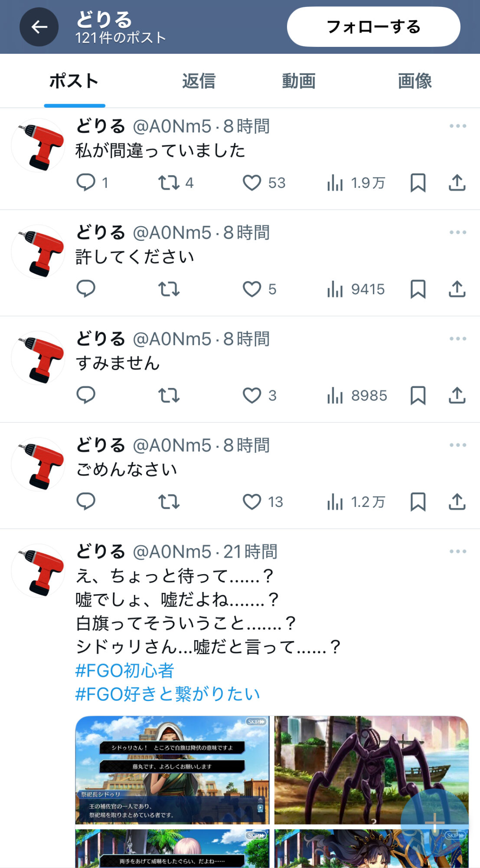Open the シドゥリ dialogue screenshot thumbnail
480x868 pixels.
172,770
